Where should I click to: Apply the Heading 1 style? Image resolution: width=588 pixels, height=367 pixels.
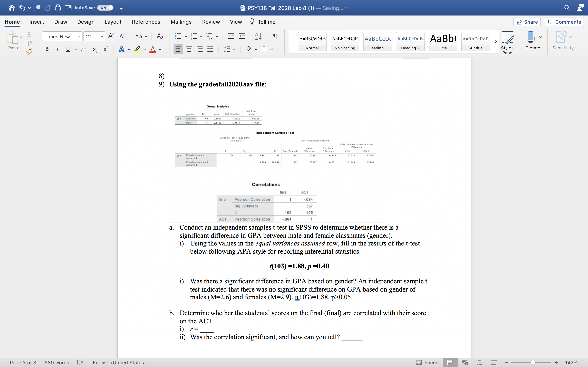[x=377, y=42]
